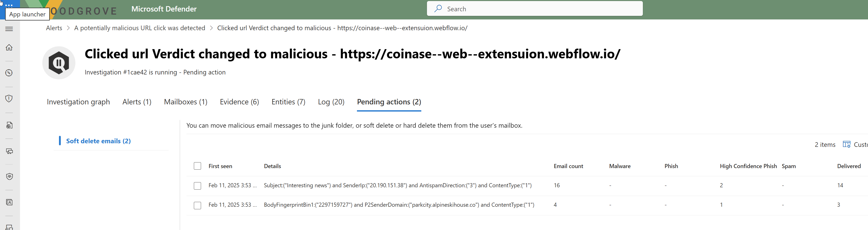Open potentially malicious URL click breadcrumb

(139, 28)
